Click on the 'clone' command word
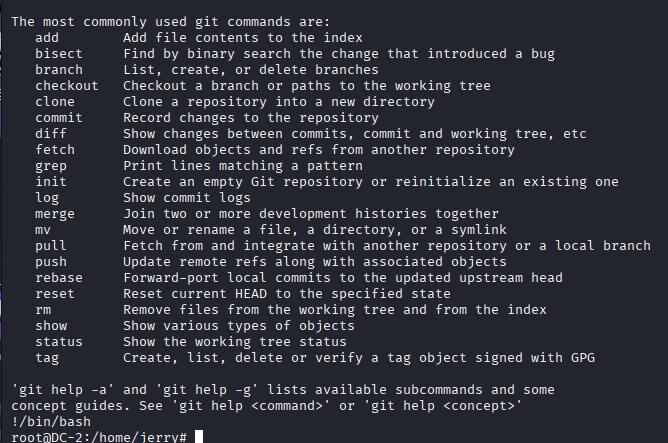668x443 pixels. 55,102
